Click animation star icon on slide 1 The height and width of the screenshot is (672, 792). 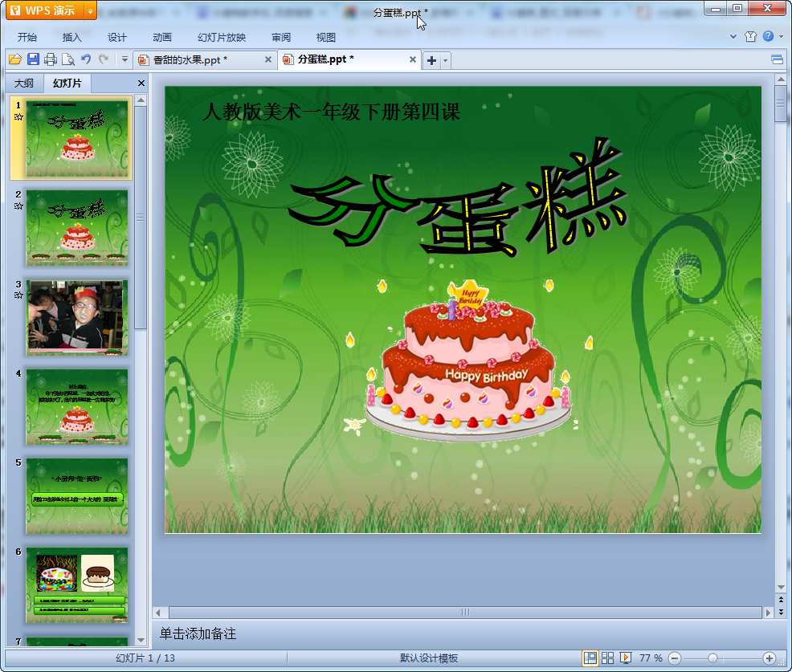(x=18, y=117)
